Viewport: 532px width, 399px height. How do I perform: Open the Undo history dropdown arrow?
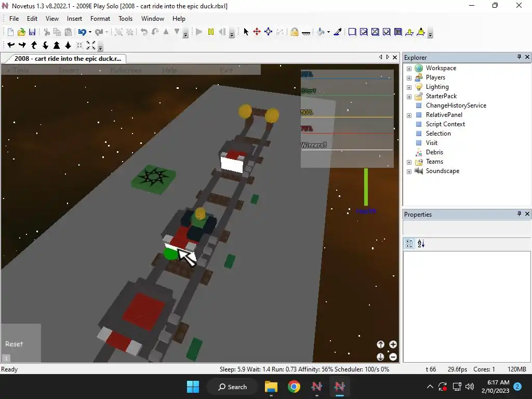(90, 32)
